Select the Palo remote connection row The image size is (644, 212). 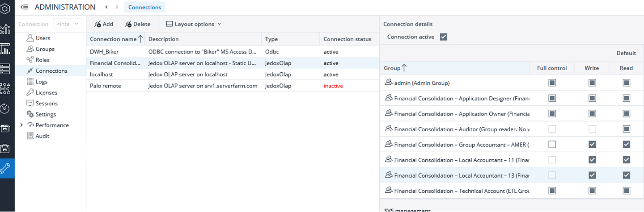coord(233,86)
